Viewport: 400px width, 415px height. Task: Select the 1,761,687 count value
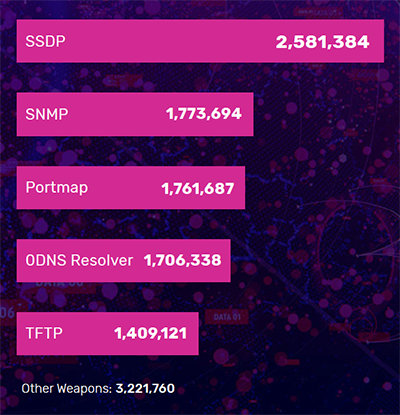(x=198, y=189)
